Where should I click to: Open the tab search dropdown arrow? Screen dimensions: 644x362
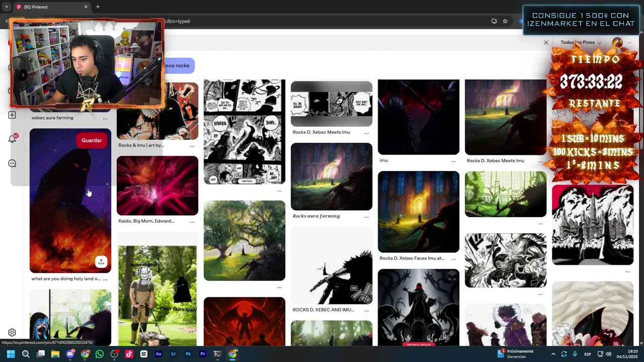[x=7, y=7]
